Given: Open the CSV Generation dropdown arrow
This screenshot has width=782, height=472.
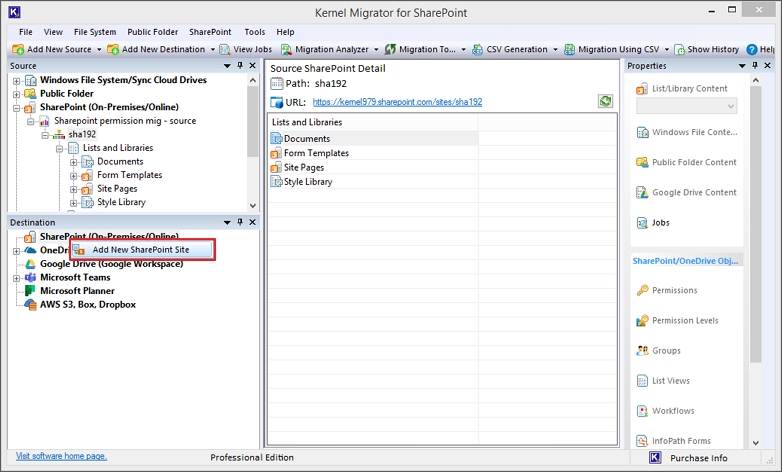Looking at the screenshot, I should click(x=555, y=49).
